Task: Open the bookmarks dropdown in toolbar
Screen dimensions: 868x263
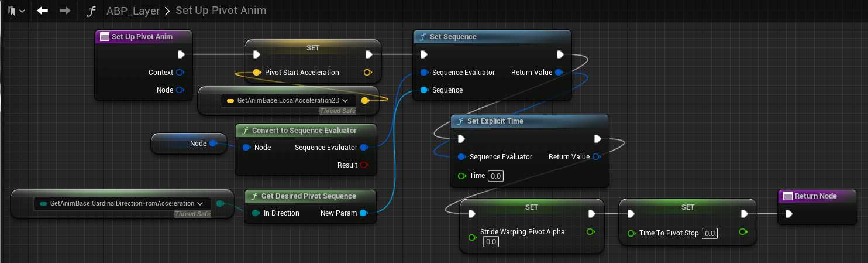Action: [16, 11]
